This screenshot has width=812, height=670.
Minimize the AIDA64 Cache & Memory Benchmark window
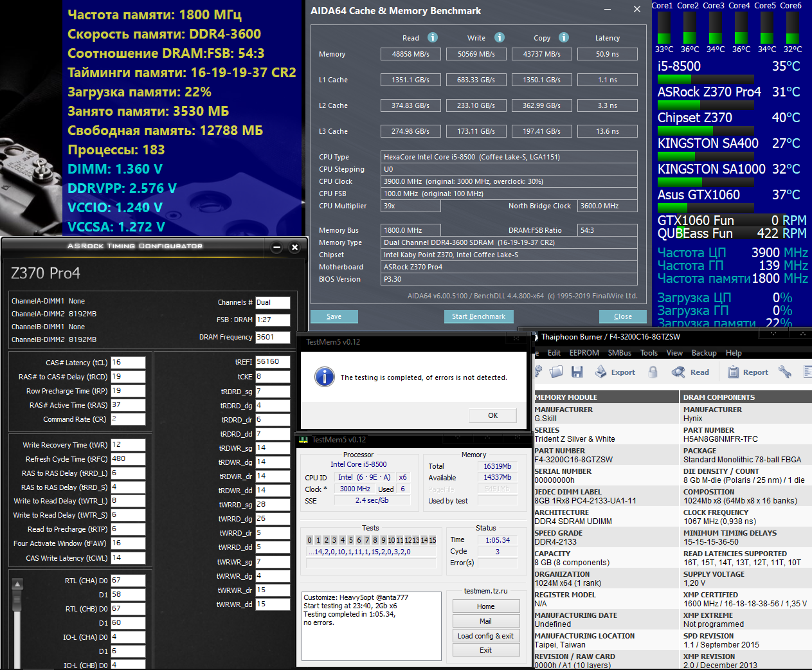tap(608, 10)
